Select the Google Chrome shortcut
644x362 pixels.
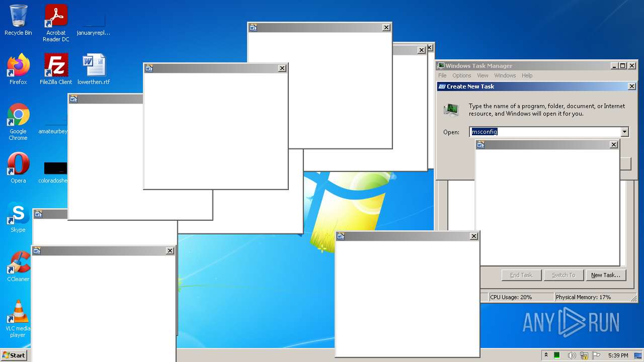pos(18,121)
